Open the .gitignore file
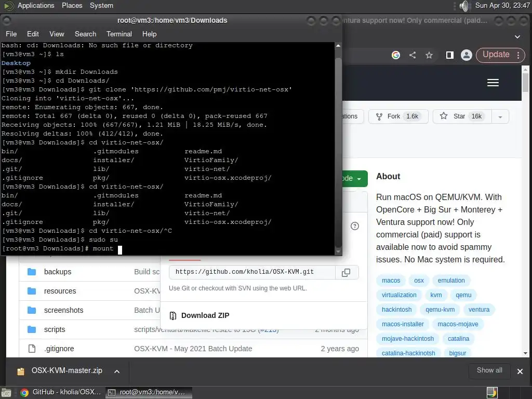 click(59, 349)
